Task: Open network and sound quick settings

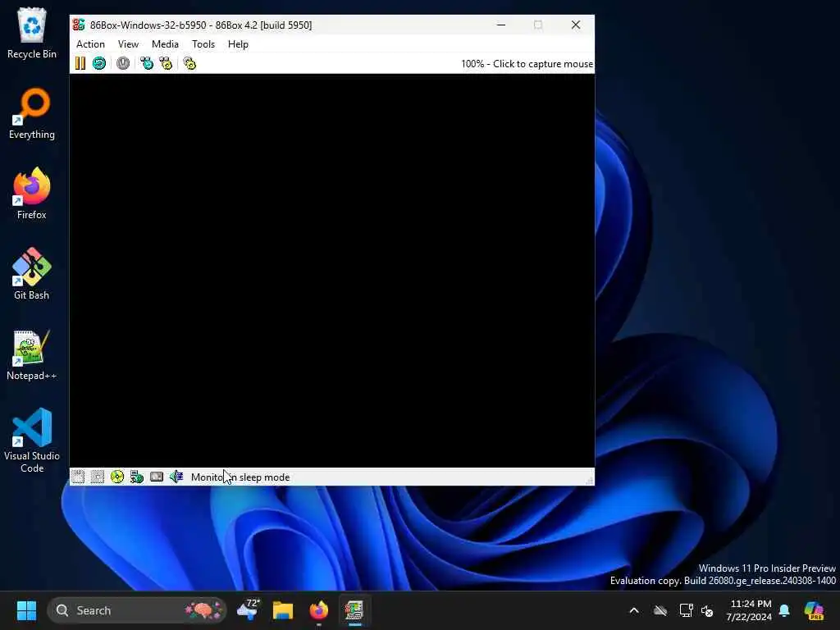Action: click(x=696, y=610)
